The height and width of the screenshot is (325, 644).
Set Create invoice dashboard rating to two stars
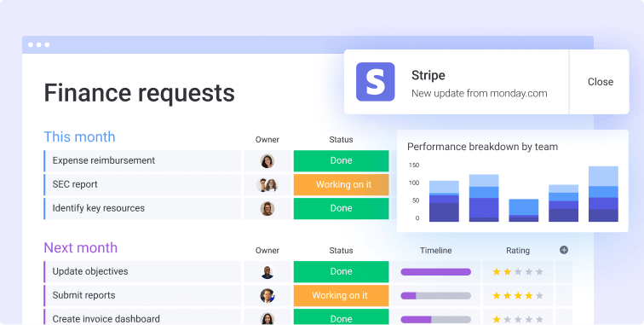[507, 320]
